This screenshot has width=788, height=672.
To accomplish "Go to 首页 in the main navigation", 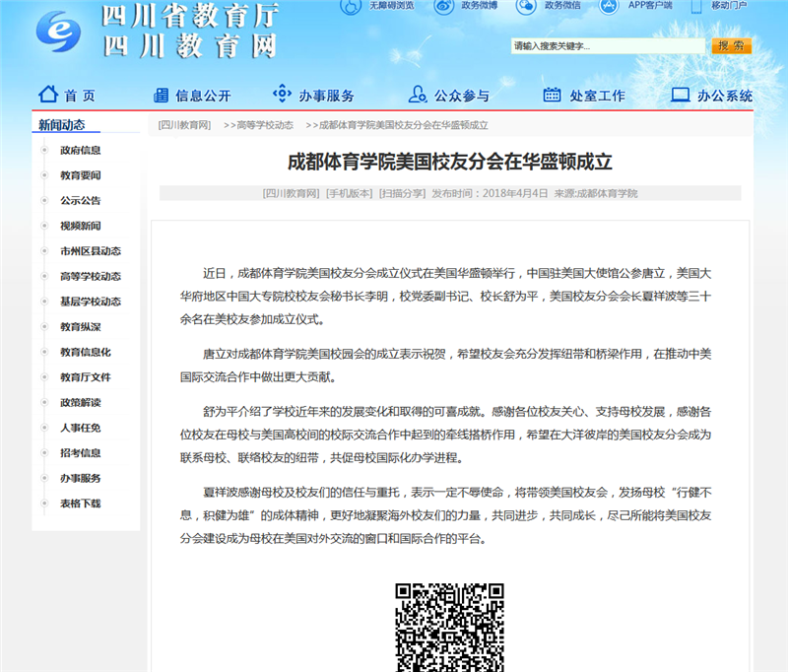I will (80, 96).
